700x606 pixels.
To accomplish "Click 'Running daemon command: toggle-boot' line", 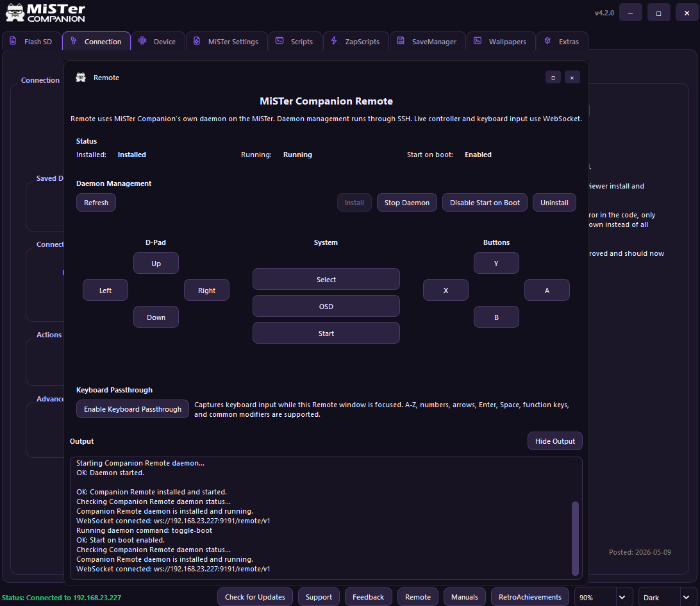I will click(x=144, y=530).
